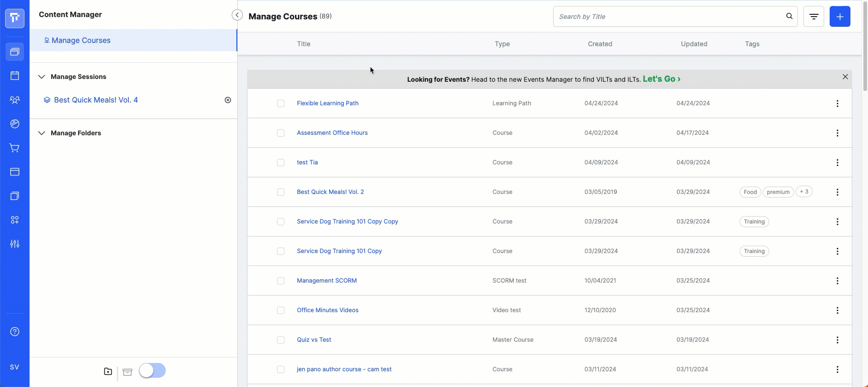
Task: Check the Quiz vs Test checkbox
Action: [x=281, y=340]
